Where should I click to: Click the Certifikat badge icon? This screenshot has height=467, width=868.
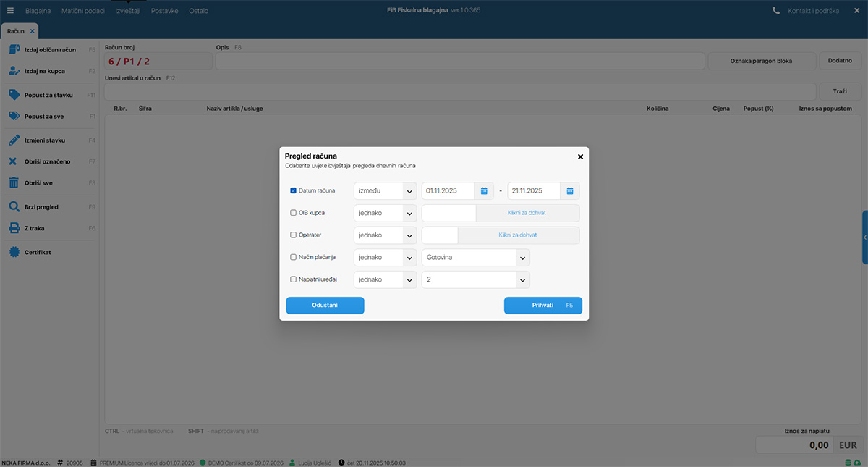14,253
